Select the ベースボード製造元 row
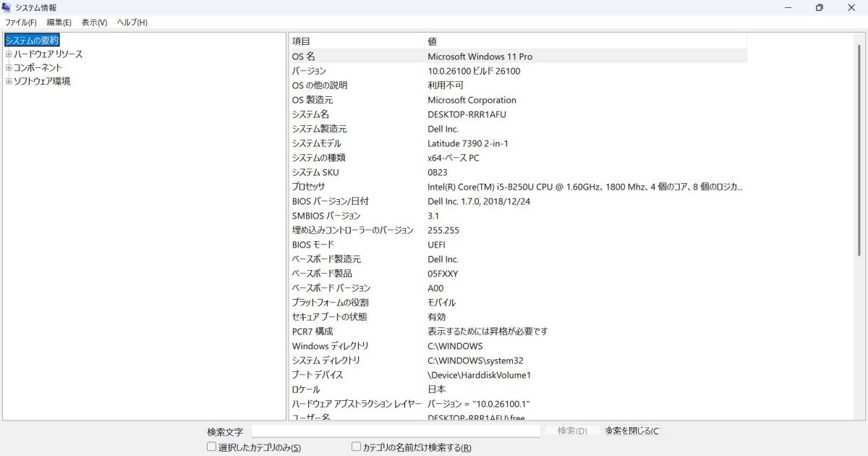 tap(518, 259)
